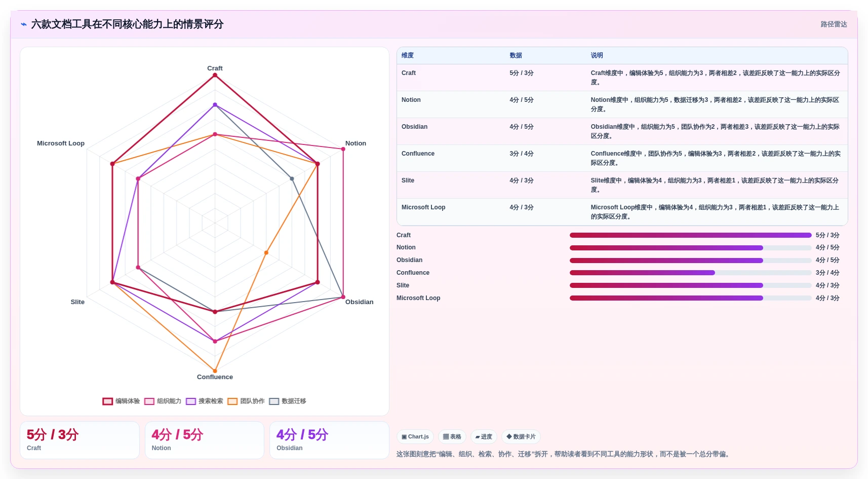This screenshot has height=479, width=868.
Task: Click the Confluence axis label on radar
Action: pos(215,377)
